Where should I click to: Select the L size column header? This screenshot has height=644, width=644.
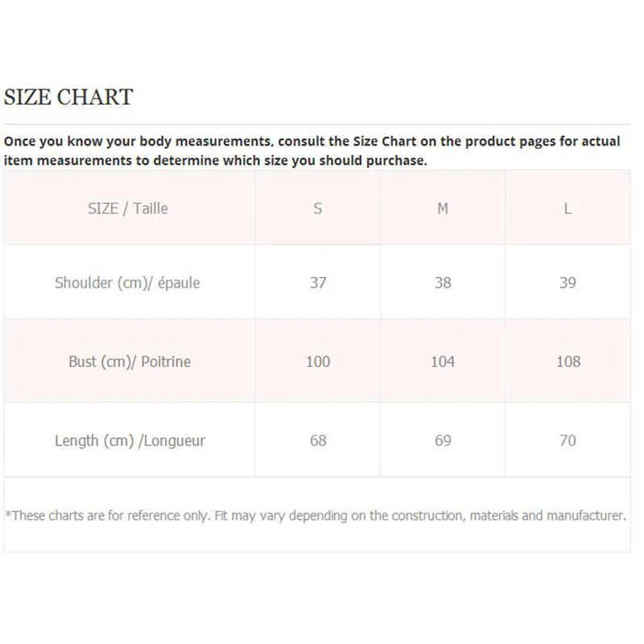tap(568, 208)
